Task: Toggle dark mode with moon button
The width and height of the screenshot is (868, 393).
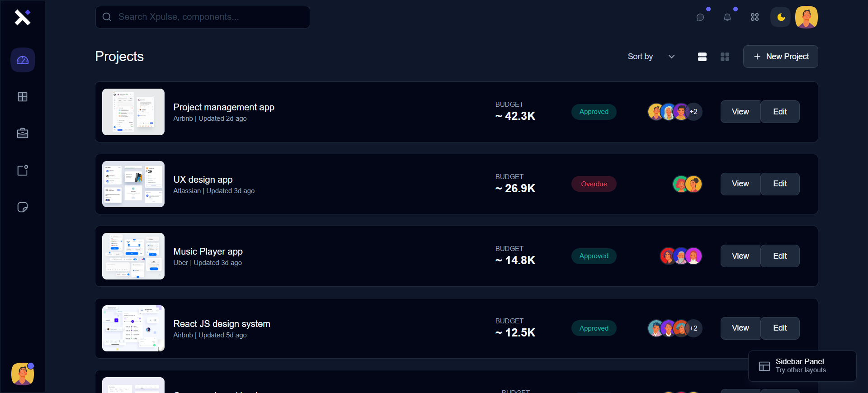Action: [781, 17]
